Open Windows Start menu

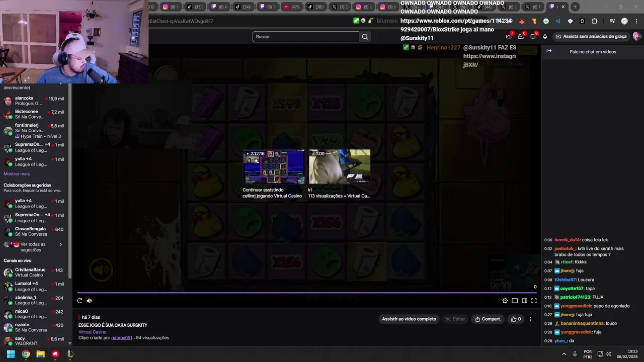[11, 354]
